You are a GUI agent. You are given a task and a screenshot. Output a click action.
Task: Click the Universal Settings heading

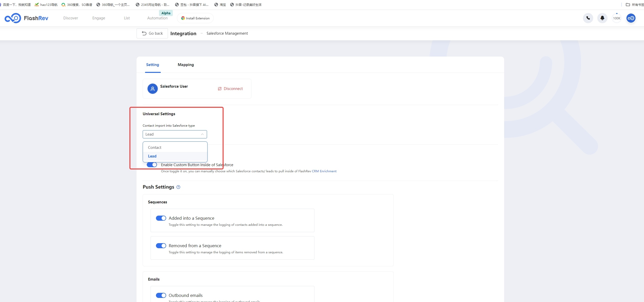click(159, 114)
